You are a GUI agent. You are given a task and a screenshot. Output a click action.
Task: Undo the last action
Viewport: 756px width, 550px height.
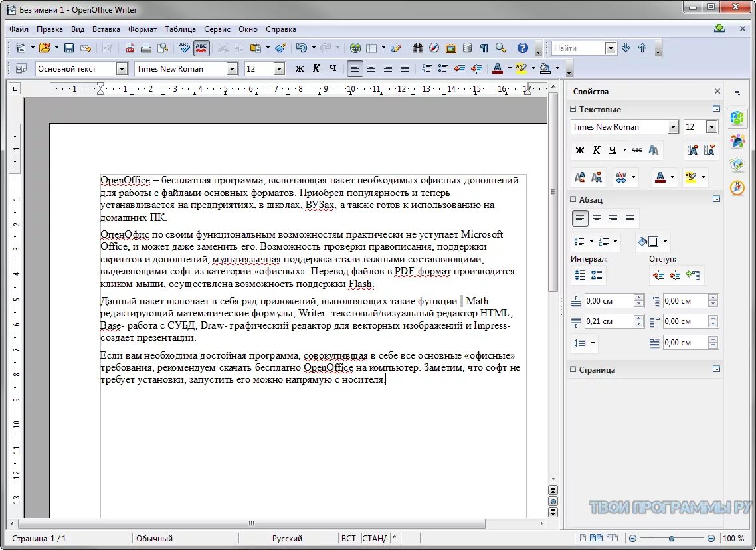coord(302,48)
